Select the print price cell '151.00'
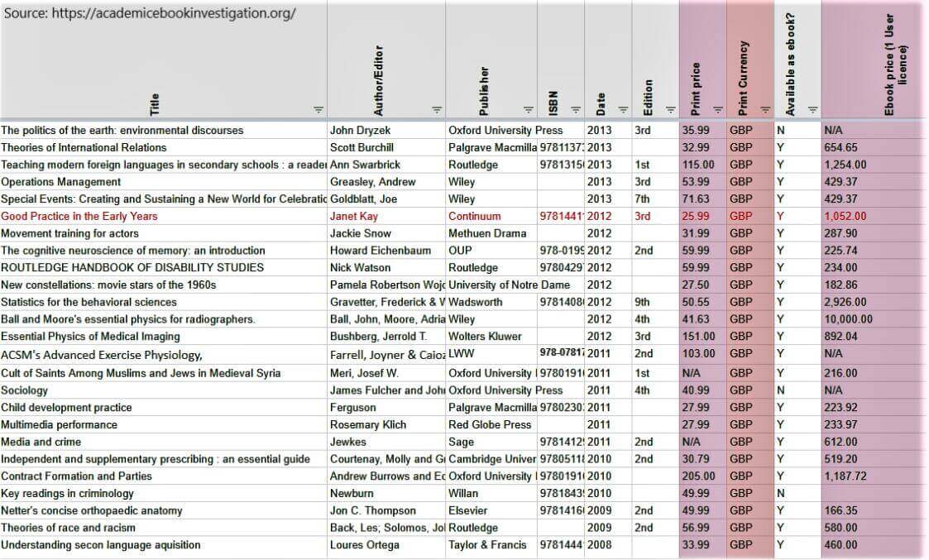 pos(703,337)
